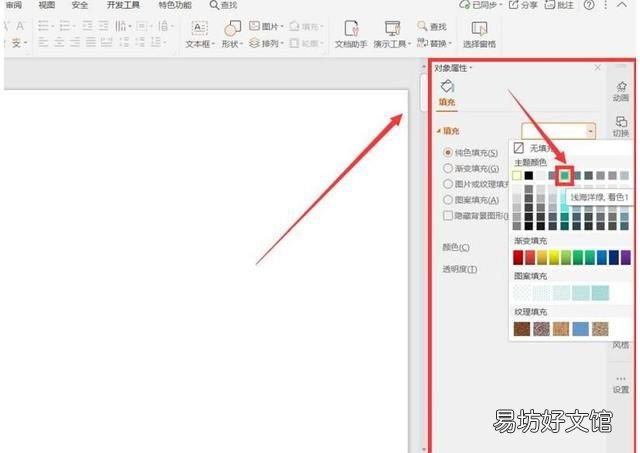Click the 图片 picture insert icon
640x453 pixels.
(255, 26)
